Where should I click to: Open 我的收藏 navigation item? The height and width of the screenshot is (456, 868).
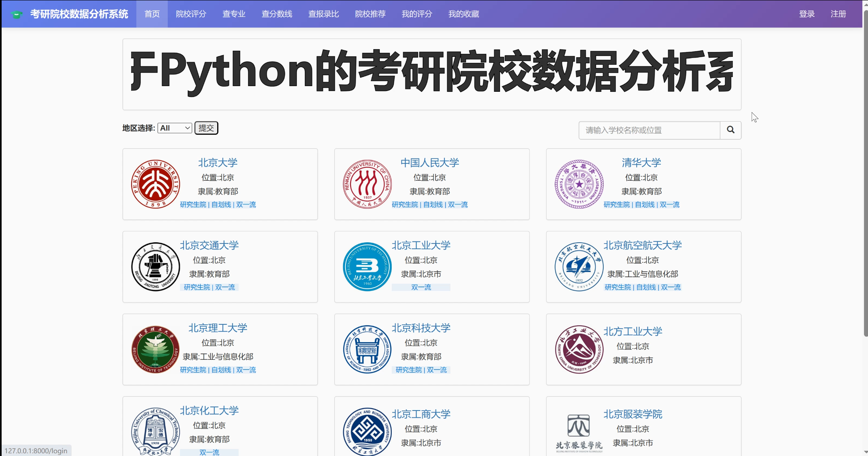click(x=464, y=14)
